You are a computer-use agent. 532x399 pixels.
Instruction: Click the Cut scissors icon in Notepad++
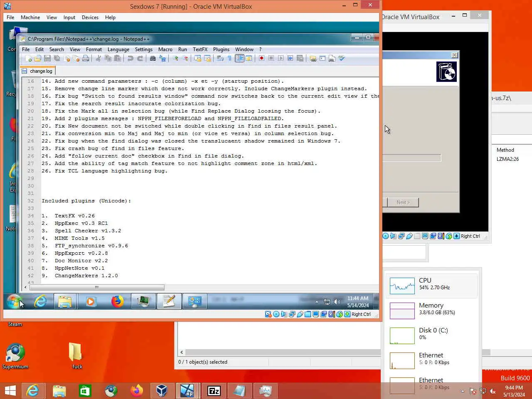pyautogui.click(x=98, y=59)
